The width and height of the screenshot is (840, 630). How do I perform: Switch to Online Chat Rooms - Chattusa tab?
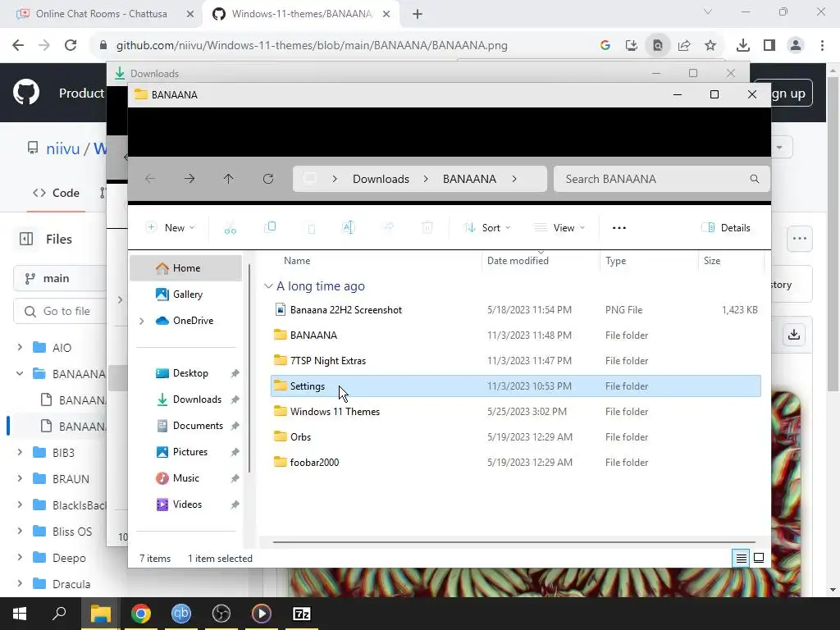click(x=102, y=14)
